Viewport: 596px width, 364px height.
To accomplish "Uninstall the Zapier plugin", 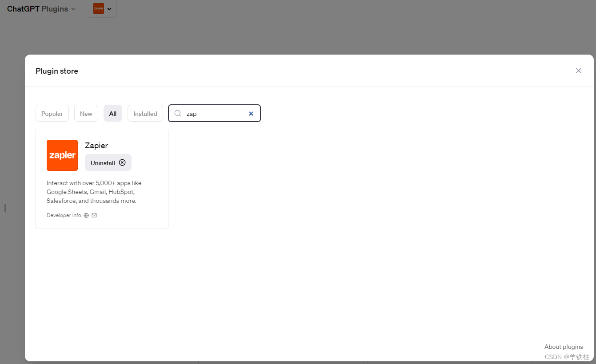I will [x=108, y=163].
